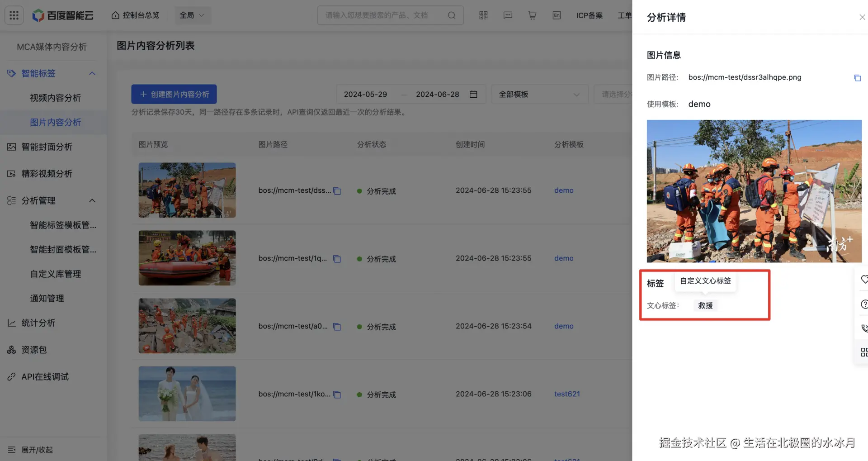The image size is (868, 461).
Task: Open thumbnail of rescue raft row
Action: pos(187,258)
